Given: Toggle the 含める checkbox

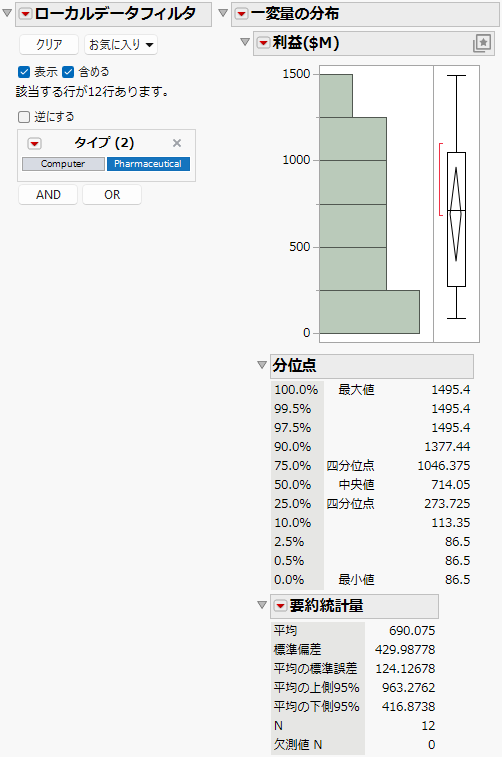Looking at the screenshot, I should click(x=68, y=72).
